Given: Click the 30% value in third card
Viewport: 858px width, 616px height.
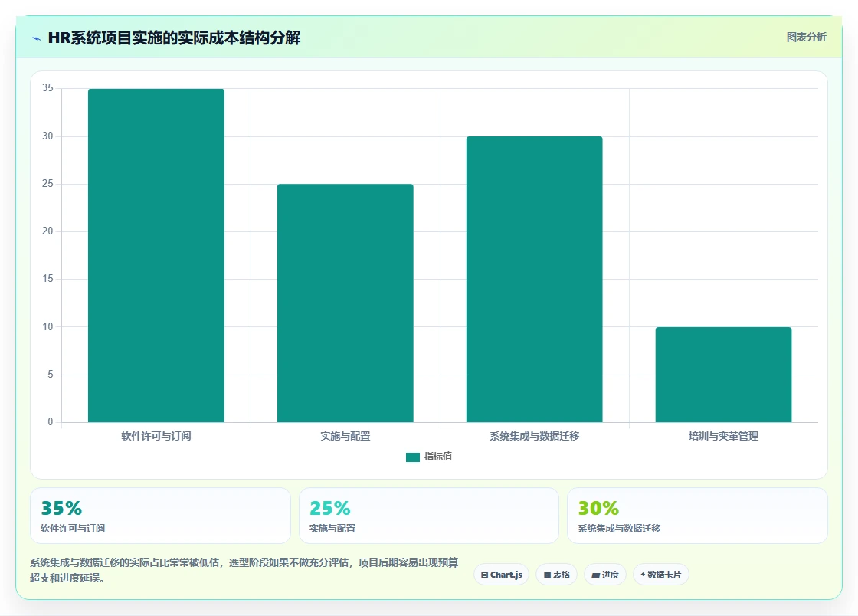Looking at the screenshot, I should coord(598,508).
